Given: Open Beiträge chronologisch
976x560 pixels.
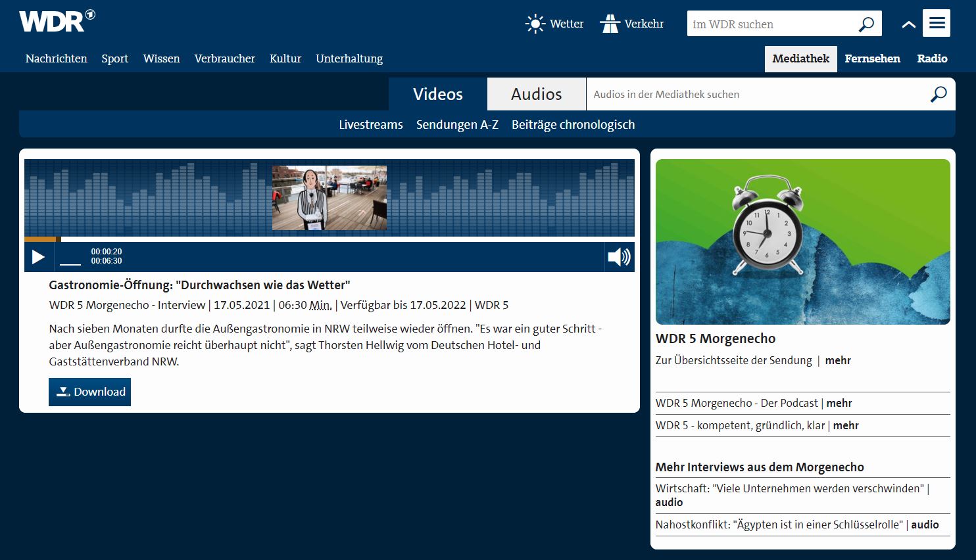Looking at the screenshot, I should pyautogui.click(x=573, y=124).
